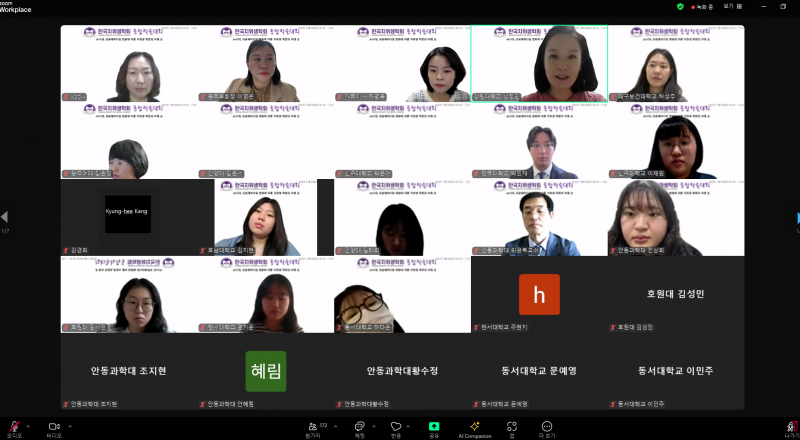Click the green Share screen icon
Screen dimensions: 800x440
pos(434,425)
